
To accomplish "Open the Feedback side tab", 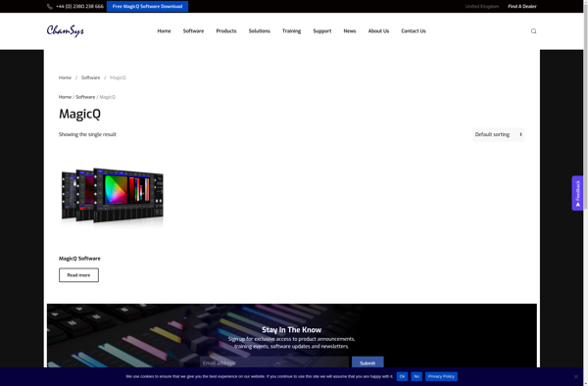I will pyautogui.click(x=577, y=193).
